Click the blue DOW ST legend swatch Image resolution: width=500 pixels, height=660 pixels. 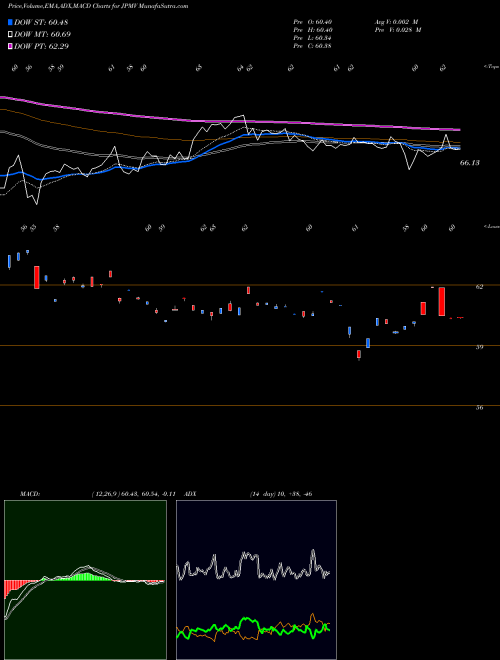click(10, 22)
